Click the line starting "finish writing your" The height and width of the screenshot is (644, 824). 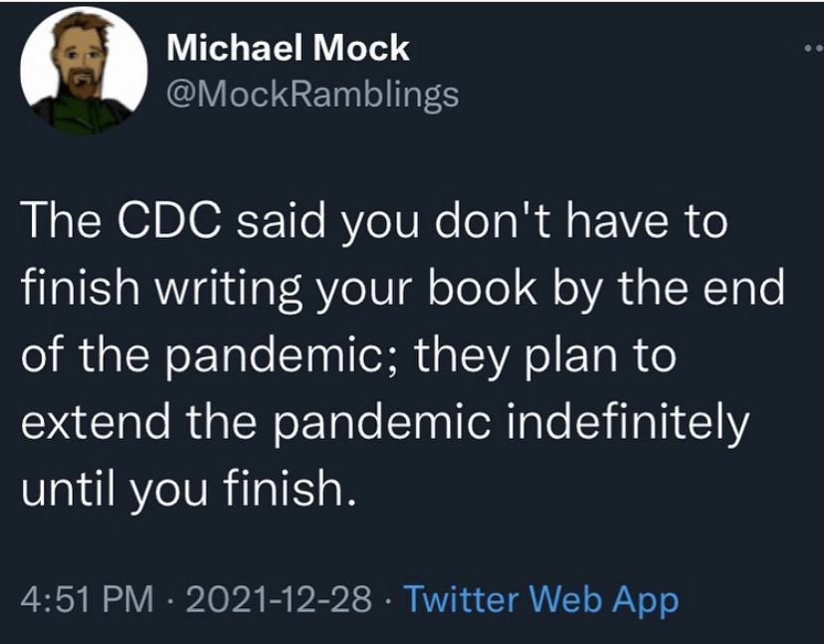pos(404,290)
